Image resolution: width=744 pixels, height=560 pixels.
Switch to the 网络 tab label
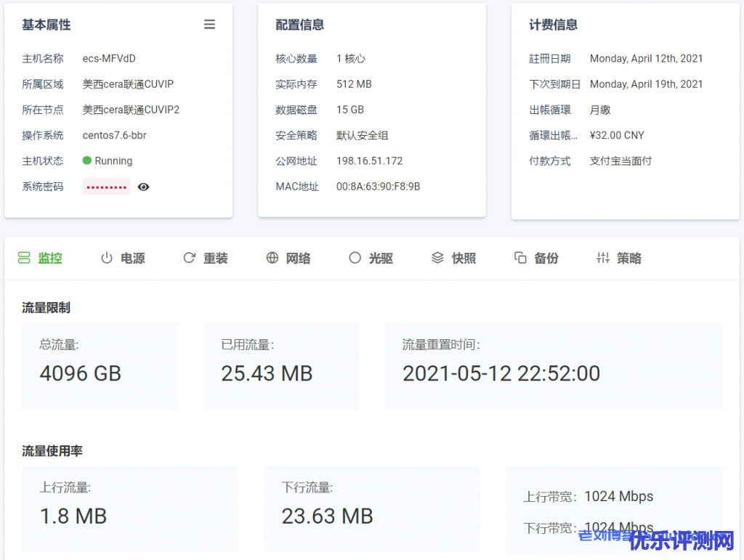point(298,259)
